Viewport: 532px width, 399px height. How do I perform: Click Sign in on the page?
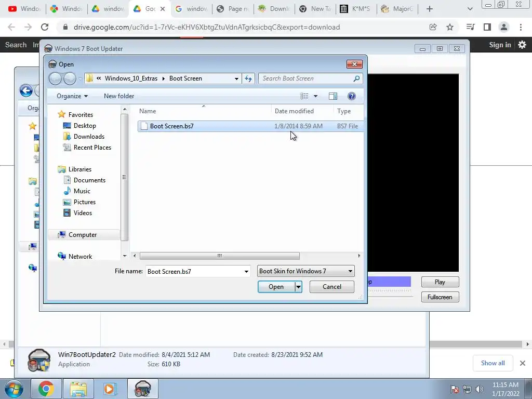pyautogui.click(x=500, y=45)
